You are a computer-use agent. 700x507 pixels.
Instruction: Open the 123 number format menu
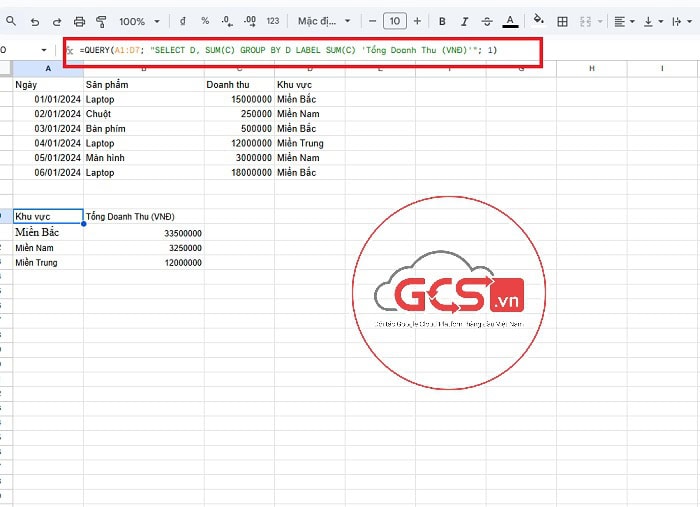pyautogui.click(x=272, y=21)
